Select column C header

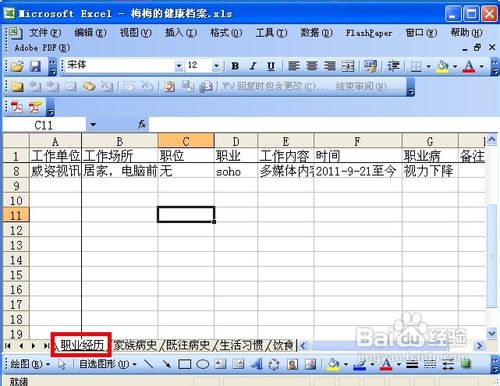click(x=186, y=141)
